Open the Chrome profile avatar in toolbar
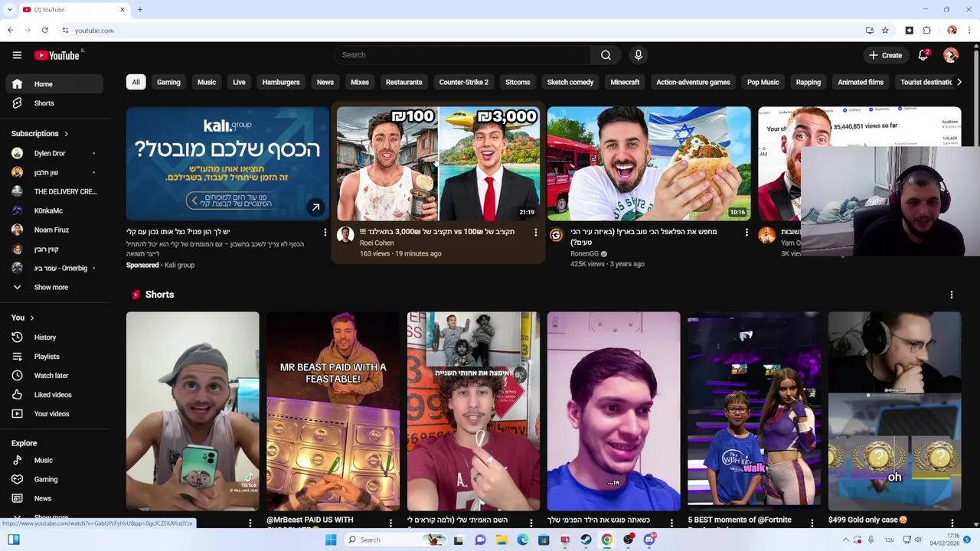This screenshot has height=551, width=980. (952, 31)
